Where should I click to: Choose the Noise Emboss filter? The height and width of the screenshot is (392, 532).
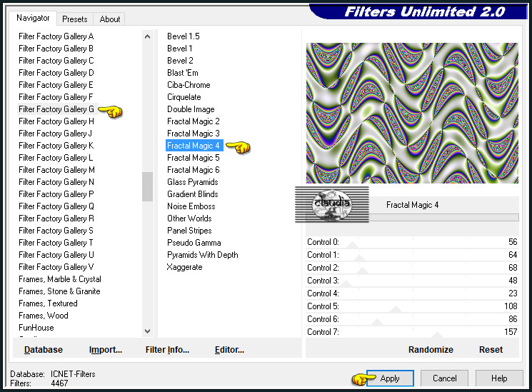(x=191, y=206)
